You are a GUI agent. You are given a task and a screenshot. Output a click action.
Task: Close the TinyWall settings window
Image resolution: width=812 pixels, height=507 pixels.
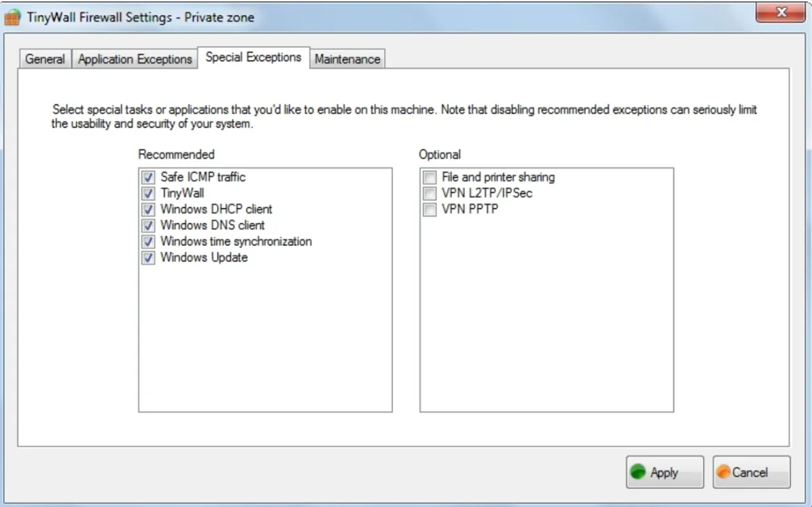[781, 13]
